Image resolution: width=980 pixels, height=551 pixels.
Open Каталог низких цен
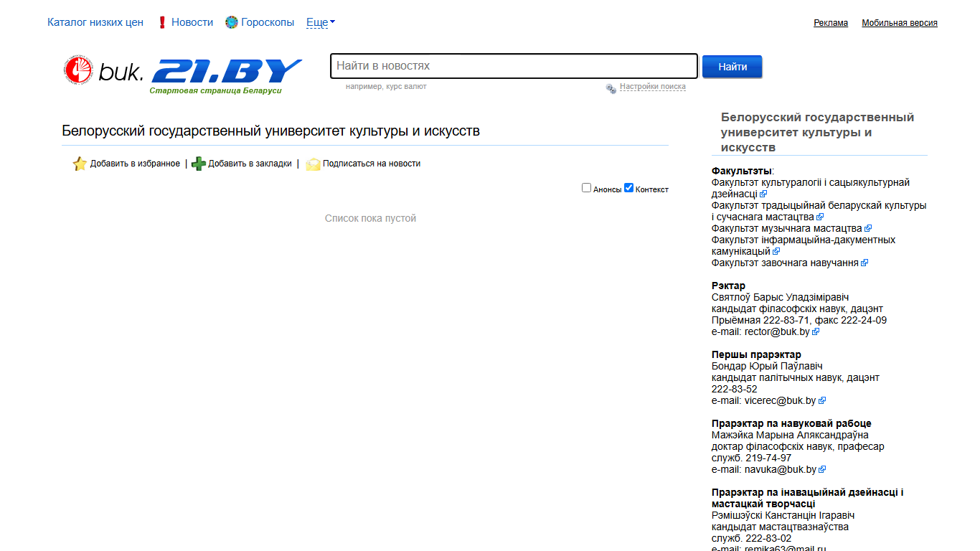point(95,22)
